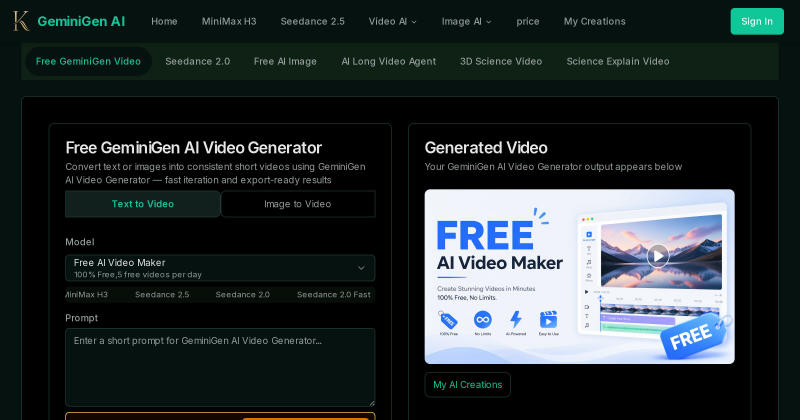Click the infinity No Limits icon
Image resolution: width=800 pixels, height=420 pixels.
coord(482,320)
